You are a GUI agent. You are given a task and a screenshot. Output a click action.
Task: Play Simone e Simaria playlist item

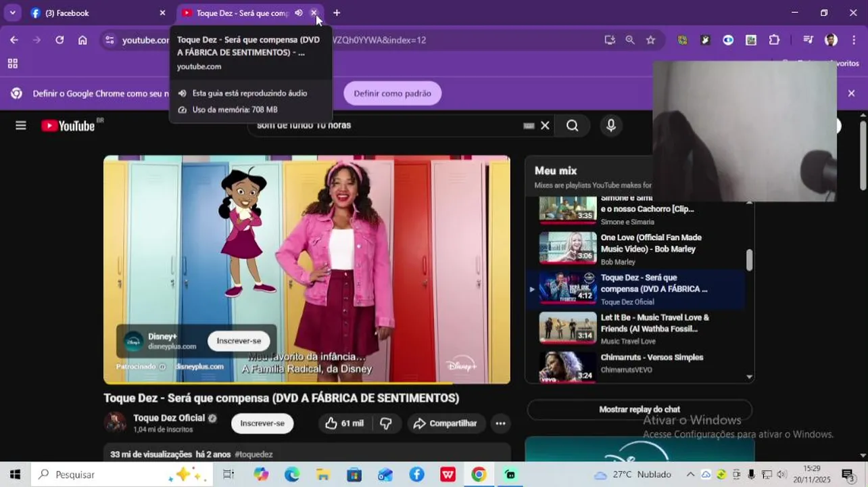(x=635, y=210)
